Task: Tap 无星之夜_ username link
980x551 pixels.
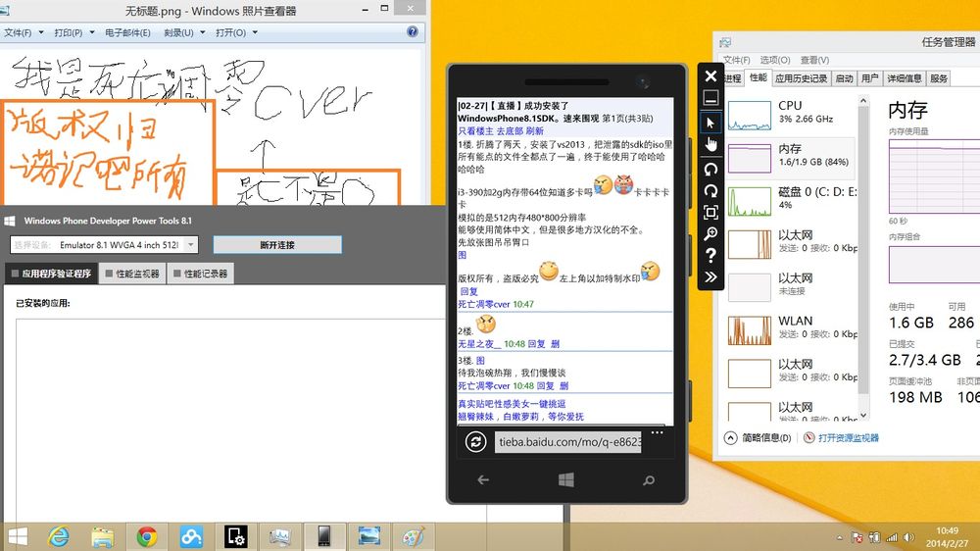Action: (479, 343)
